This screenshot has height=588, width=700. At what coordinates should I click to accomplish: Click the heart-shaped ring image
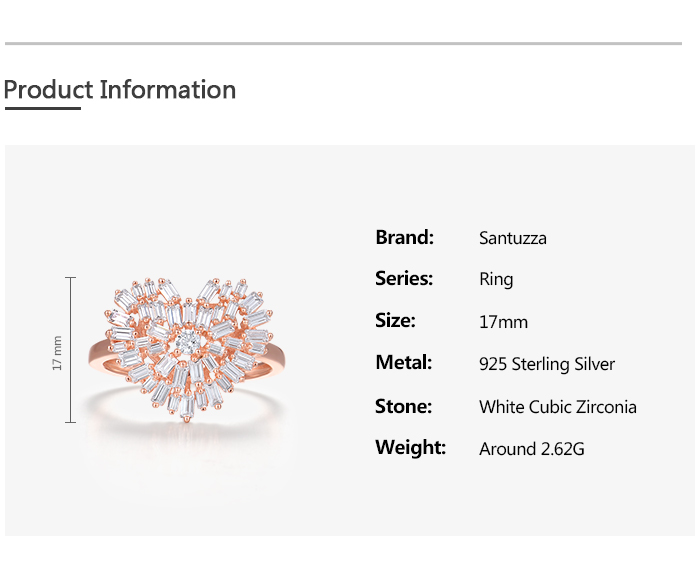pyautogui.click(x=185, y=345)
